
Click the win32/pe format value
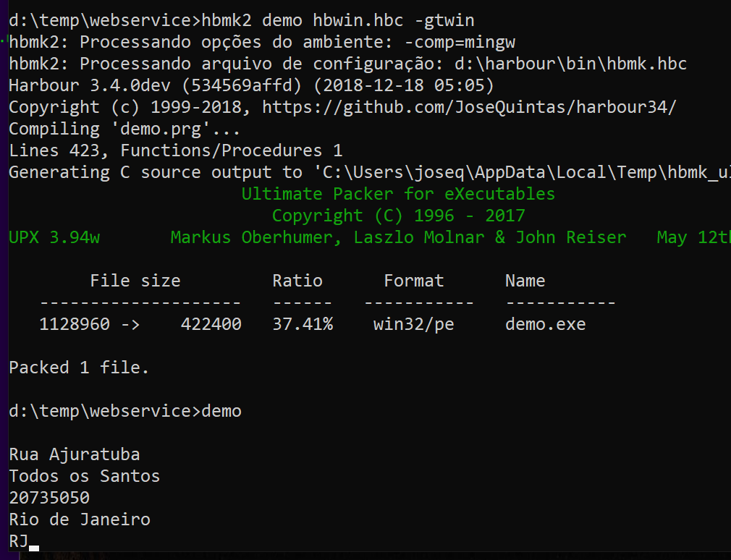[413, 324]
